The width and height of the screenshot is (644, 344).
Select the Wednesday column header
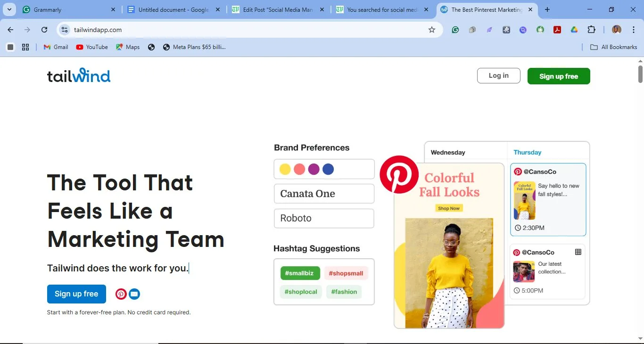coord(448,152)
